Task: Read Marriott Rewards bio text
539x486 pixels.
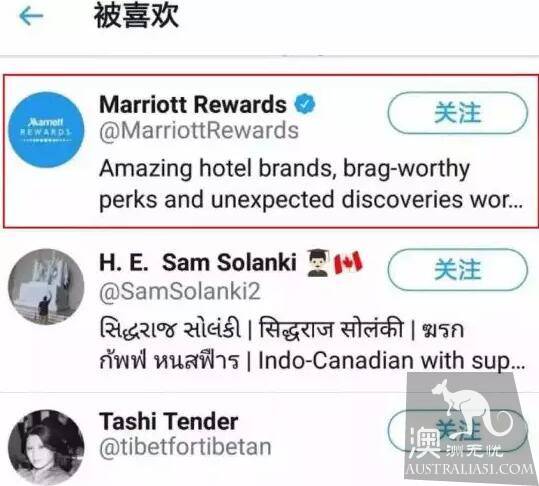Action: point(311,184)
